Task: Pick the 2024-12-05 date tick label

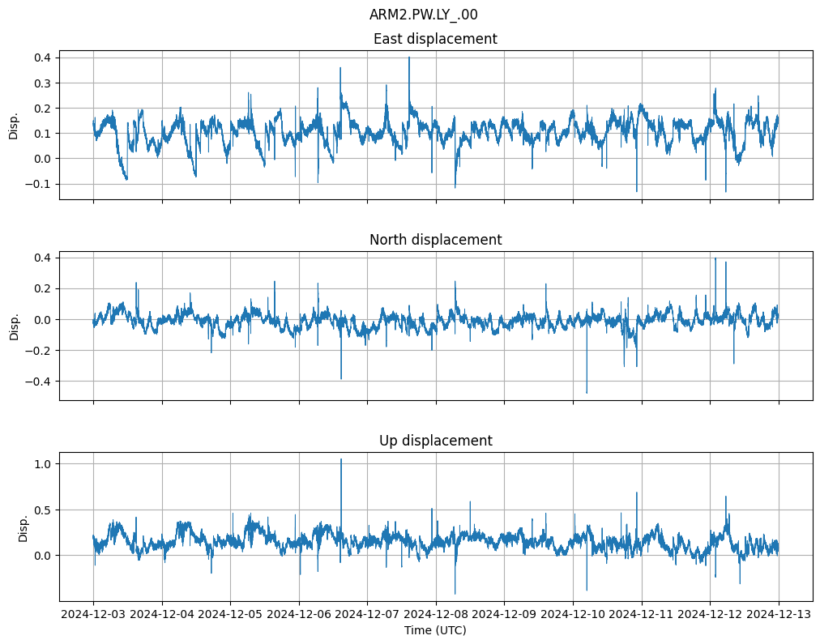Action: 230,615
